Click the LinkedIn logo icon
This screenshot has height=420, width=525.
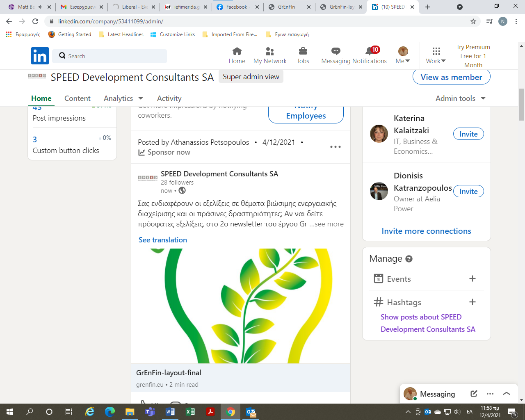pyautogui.click(x=40, y=56)
